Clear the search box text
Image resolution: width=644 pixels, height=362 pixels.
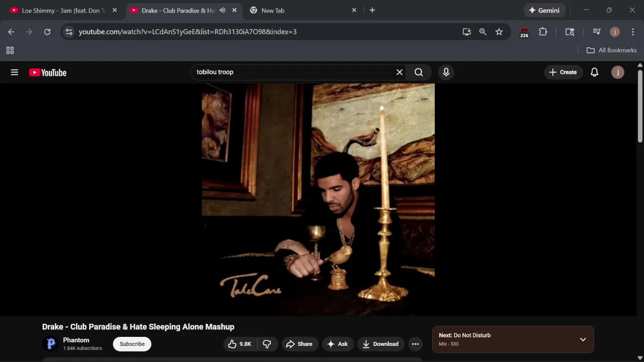tap(399, 72)
